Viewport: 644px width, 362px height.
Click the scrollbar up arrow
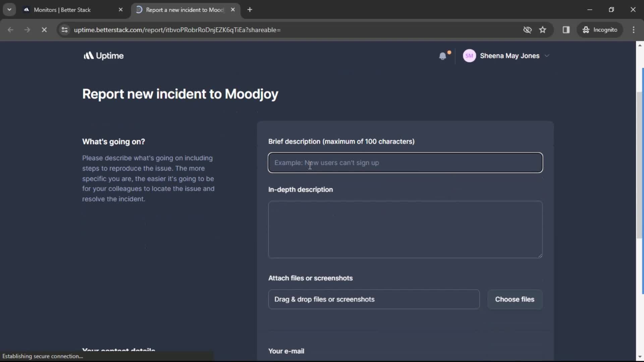click(640, 45)
